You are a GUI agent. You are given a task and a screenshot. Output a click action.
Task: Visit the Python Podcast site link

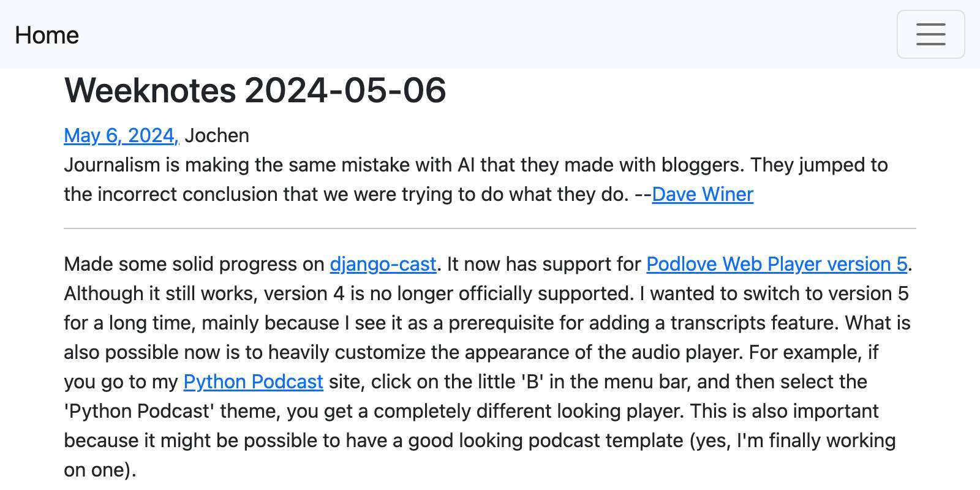[x=252, y=382]
